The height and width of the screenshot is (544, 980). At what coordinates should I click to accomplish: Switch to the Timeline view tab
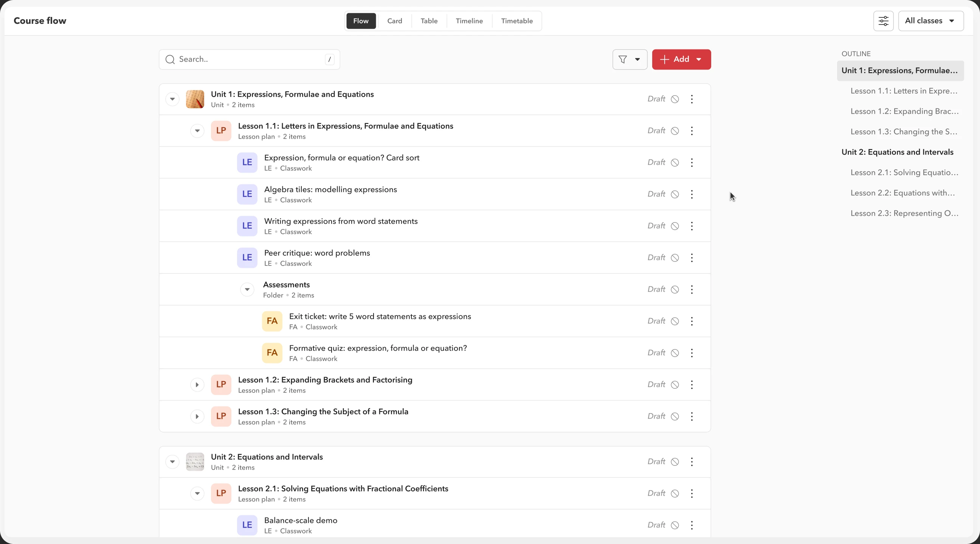point(469,21)
